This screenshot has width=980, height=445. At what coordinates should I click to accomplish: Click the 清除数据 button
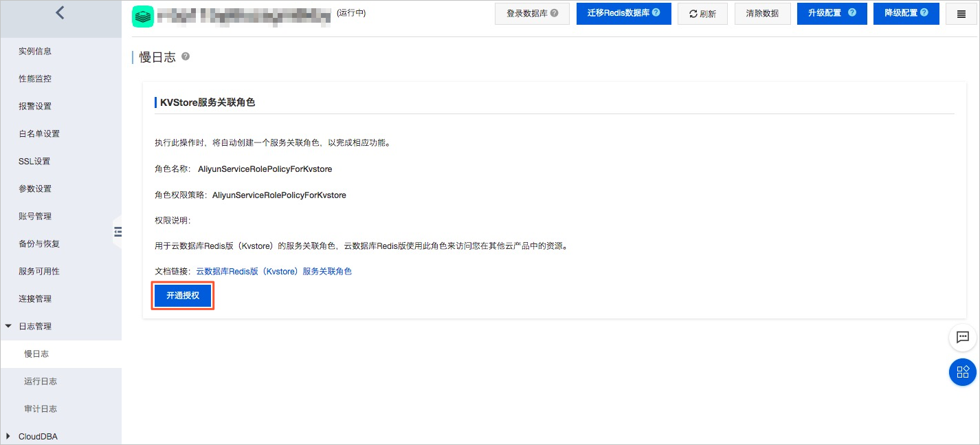[x=762, y=14]
